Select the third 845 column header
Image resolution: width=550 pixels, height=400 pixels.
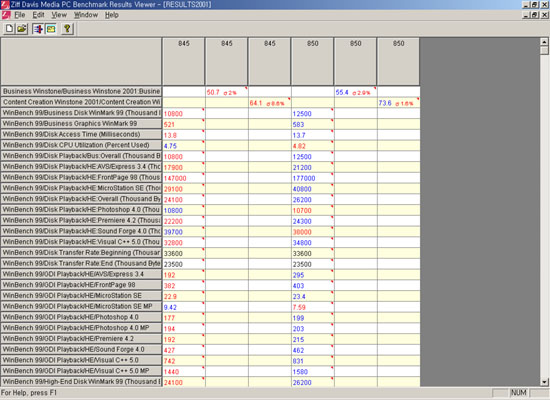click(x=269, y=61)
